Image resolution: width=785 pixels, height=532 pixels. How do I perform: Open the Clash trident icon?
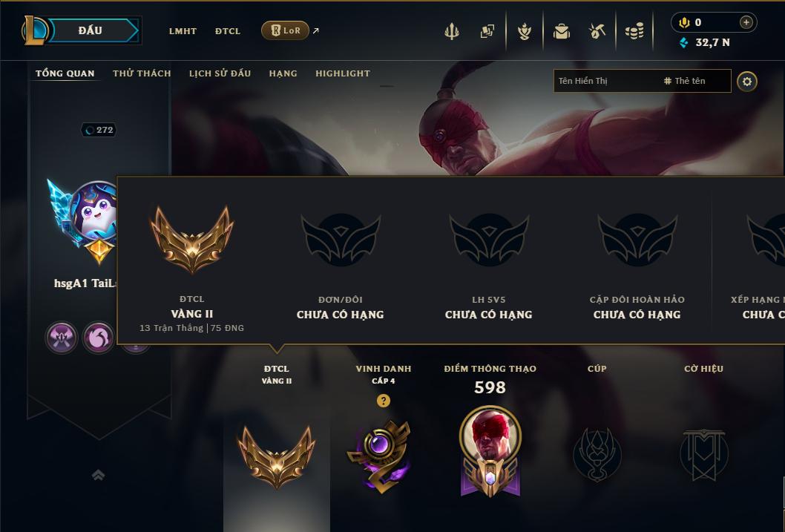tap(452, 31)
